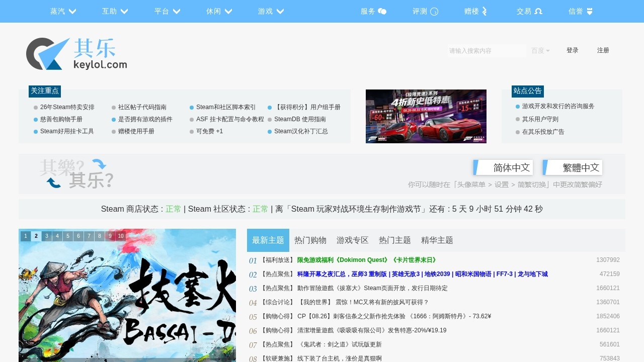Open Steam汉化补丁汇总 link
Image resolution: width=644 pixels, height=362 pixels.
[301, 131]
